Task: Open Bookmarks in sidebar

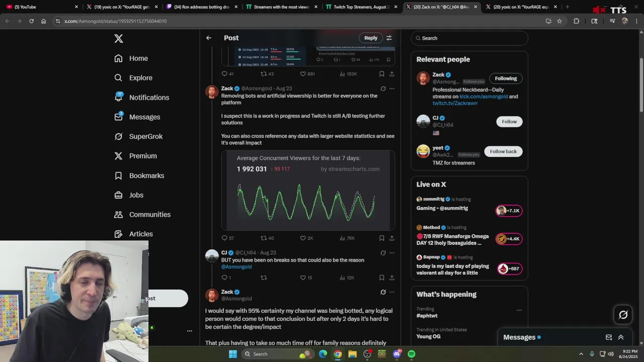Action: pyautogui.click(x=139, y=175)
